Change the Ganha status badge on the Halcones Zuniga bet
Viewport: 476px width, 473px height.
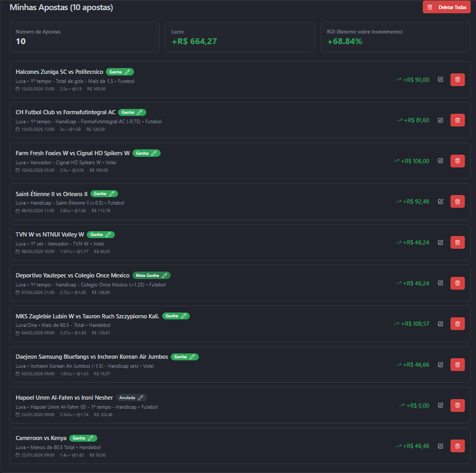pyautogui.click(x=120, y=72)
